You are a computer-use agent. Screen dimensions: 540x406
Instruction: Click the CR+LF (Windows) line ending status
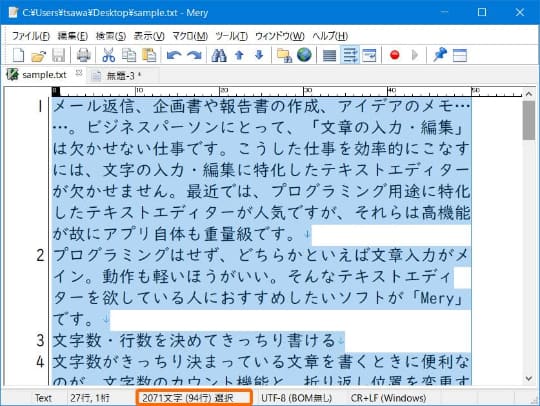point(388,398)
